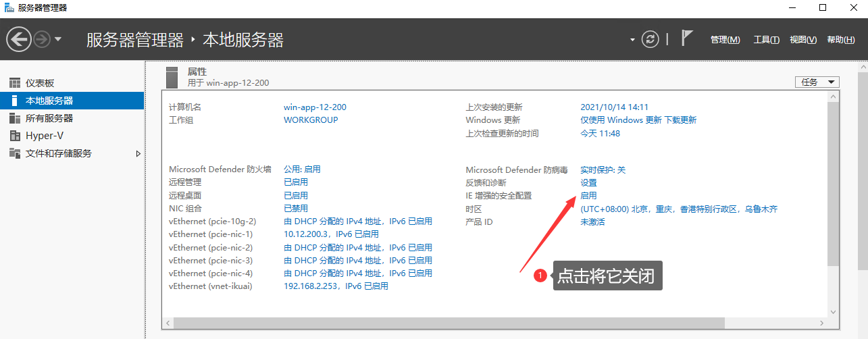The width and height of the screenshot is (868, 339).
Task: Click the 仪表板 dashboard icon
Action: (x=15, y=83)
